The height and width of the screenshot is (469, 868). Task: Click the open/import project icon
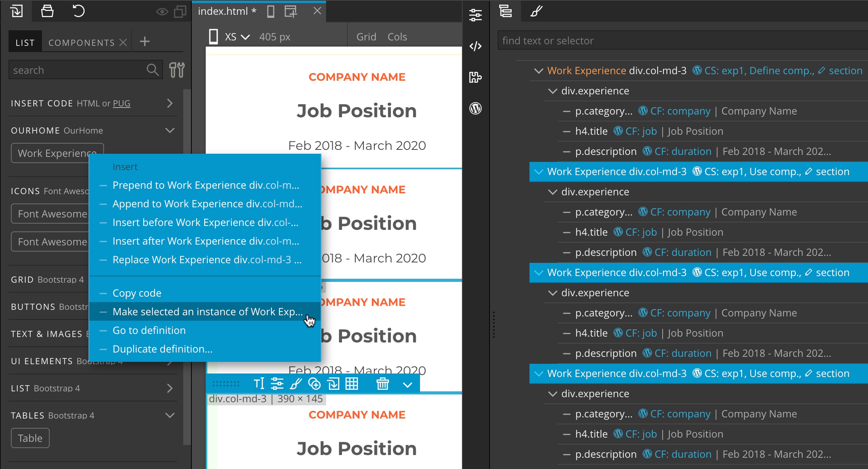(17, 11)
